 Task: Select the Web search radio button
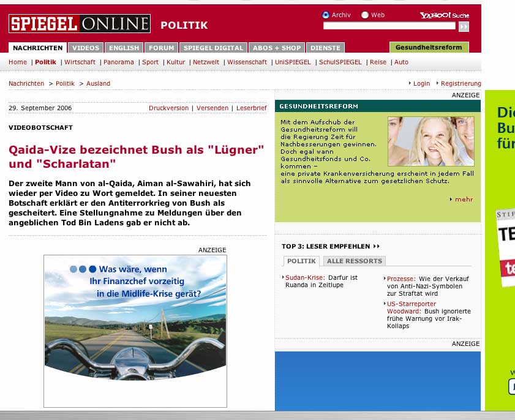(x=365, y=15)
